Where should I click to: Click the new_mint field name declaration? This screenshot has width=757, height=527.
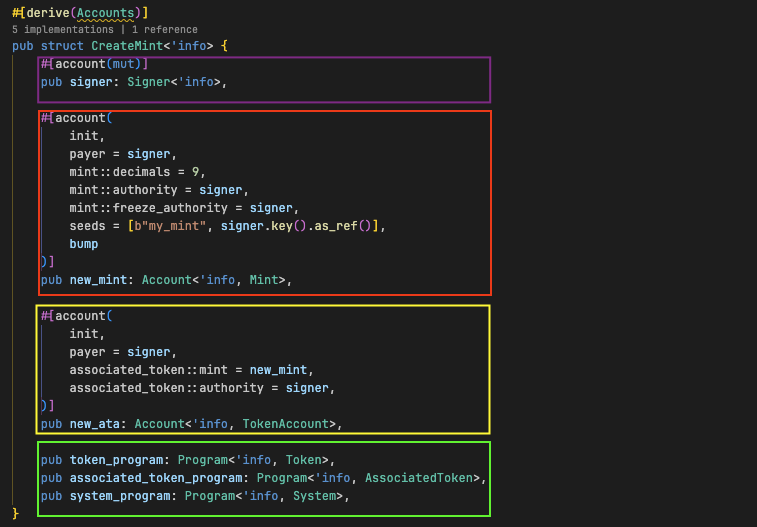pos(98,280)
